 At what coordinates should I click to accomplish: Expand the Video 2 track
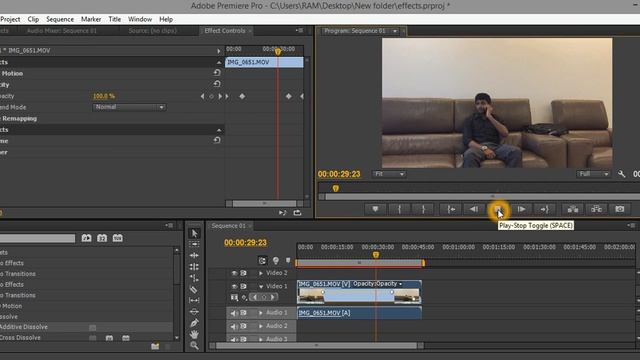(260, 273)
